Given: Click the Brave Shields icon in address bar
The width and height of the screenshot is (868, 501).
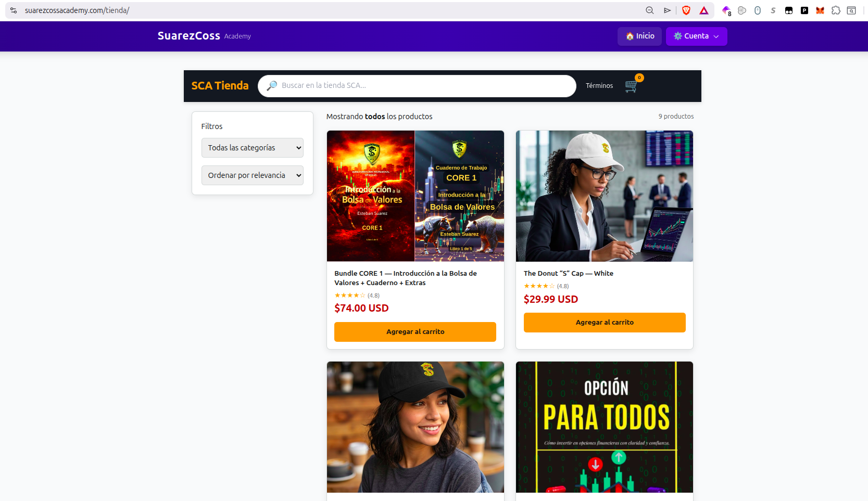Looking at the screenshot, I should tap(686, 10).
